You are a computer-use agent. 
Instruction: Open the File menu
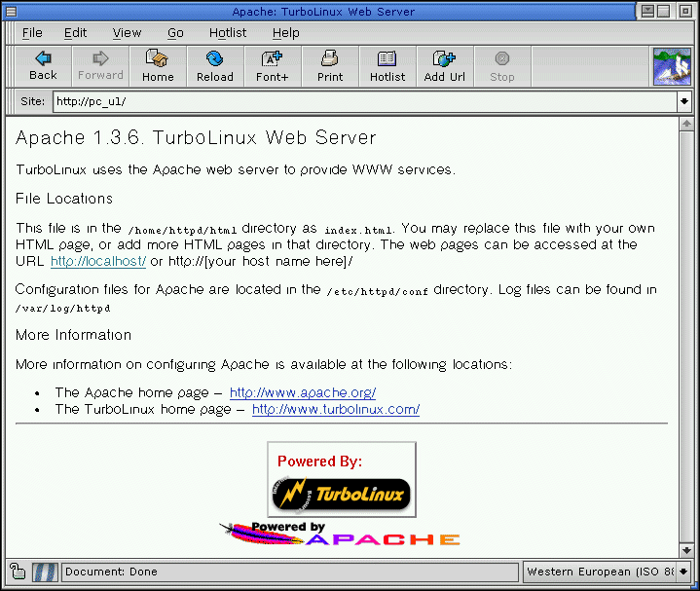(32, 33)
